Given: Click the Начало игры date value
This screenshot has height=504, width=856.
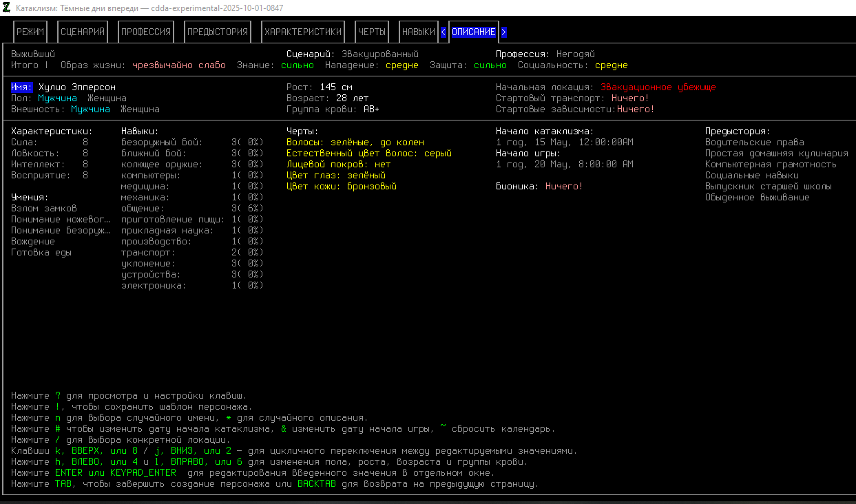Looking at the screenshot, I should point(565,165).
